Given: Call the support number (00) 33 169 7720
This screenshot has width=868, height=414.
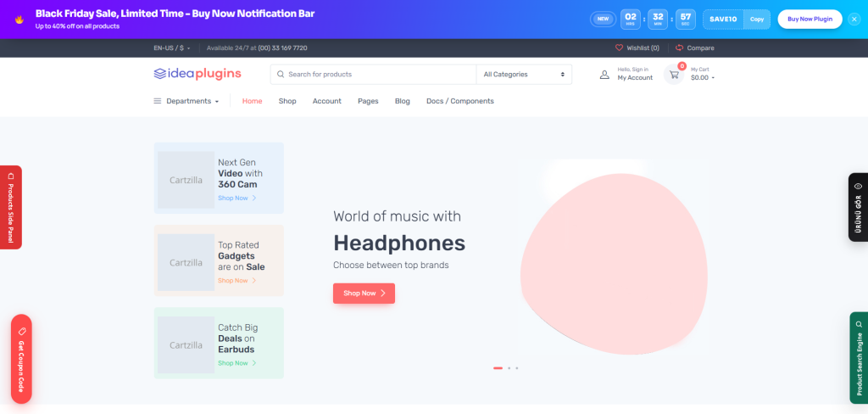Looking at the screenshot, I should [282, 48].
